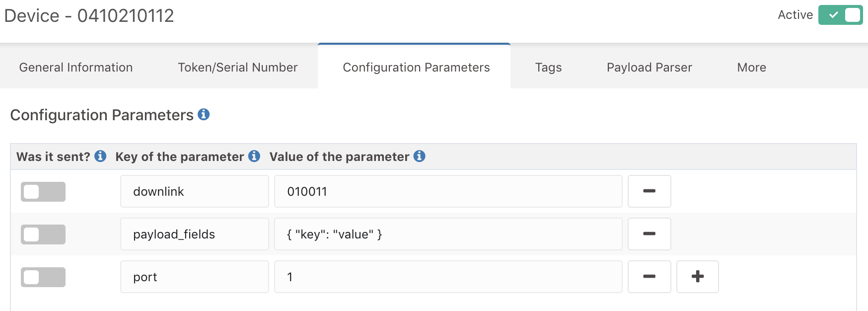Click info icon beside Configuration Parameters heading

[204, 114]
